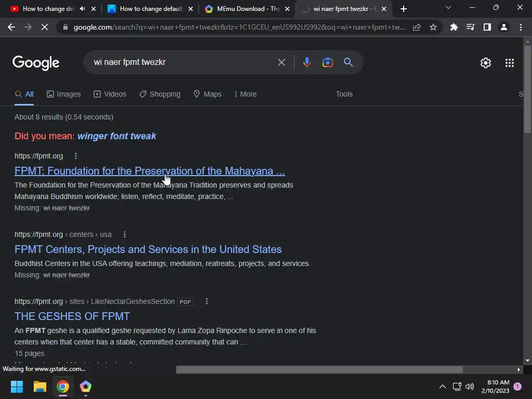532x399 pixels.
Task: Open Chrome three-dot menu
Action: point(521,27)
